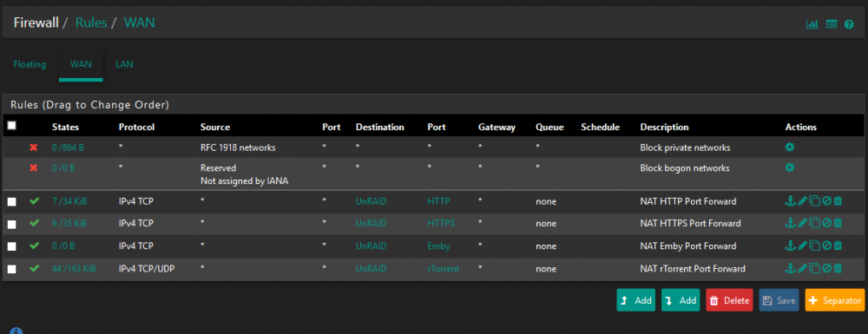Viewport: 868px width, 334px height.
Task: Open the Rules breadcrumb link
Action: pyautogui.click(x=91, y=23)
